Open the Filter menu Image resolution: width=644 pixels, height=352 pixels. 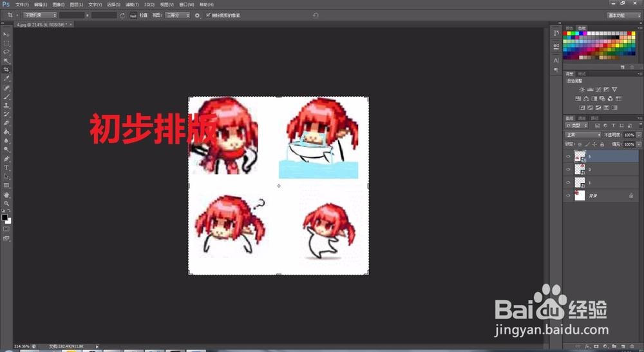point(132,5)
